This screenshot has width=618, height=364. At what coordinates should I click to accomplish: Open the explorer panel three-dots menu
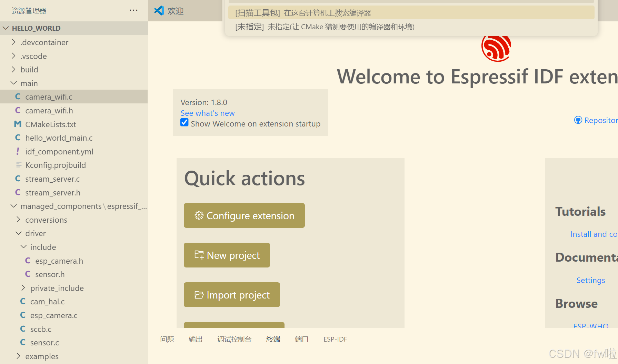133,10
